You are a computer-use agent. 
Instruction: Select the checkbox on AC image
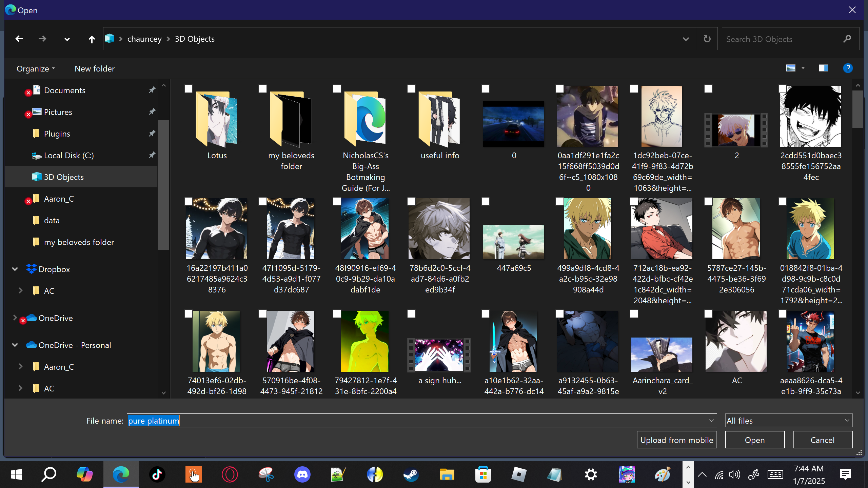click(x=708, y=314)
